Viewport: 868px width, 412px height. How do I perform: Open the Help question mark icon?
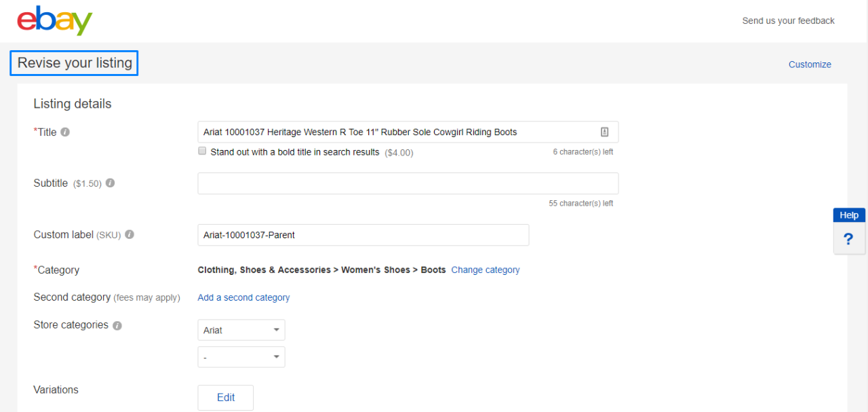coord(849,239)
